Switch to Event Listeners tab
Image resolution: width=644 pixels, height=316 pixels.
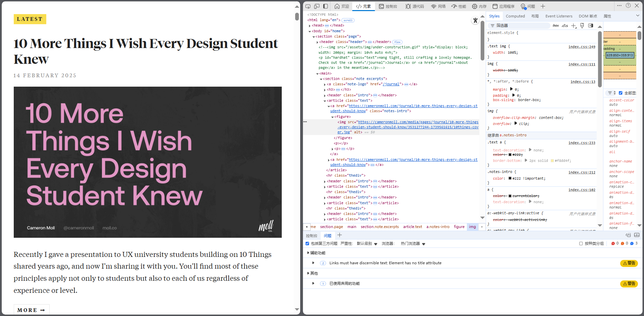click(x=559, y=16)
